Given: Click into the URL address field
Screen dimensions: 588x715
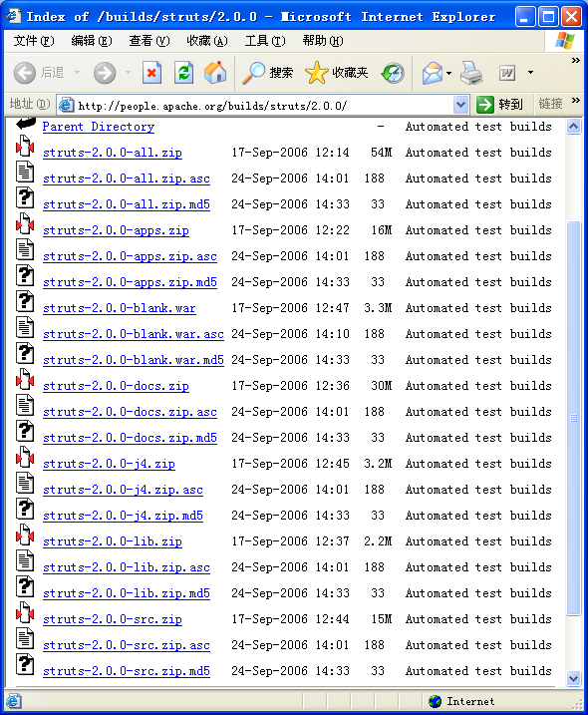Looking at the screenshot, I should (x=264, y=106).
